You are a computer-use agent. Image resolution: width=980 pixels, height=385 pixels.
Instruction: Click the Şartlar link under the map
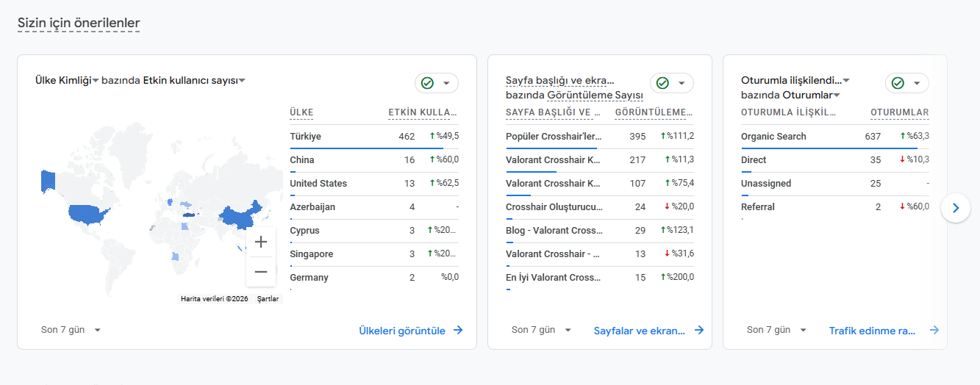point(268,299)
